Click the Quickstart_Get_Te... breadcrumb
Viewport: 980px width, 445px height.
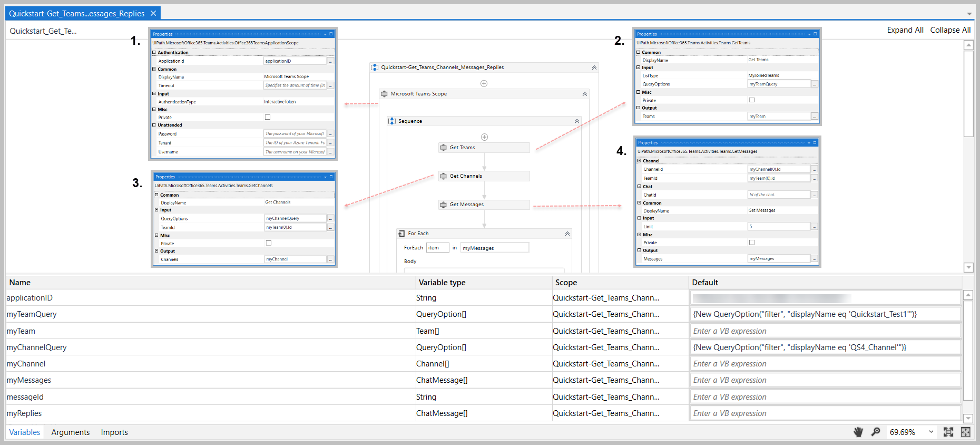pyautogui.click(x=43, y=31)
